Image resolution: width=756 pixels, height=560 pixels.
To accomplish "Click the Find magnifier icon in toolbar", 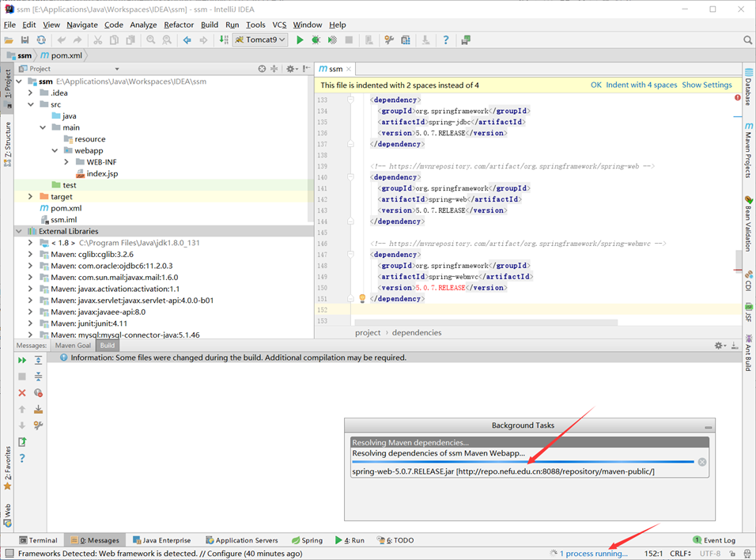I will (151, 40).
